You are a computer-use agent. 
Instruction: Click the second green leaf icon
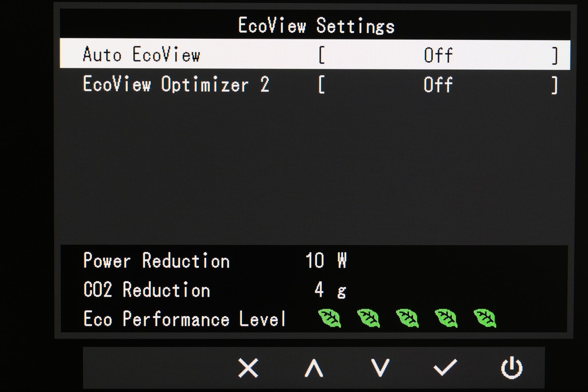(368, 318)
